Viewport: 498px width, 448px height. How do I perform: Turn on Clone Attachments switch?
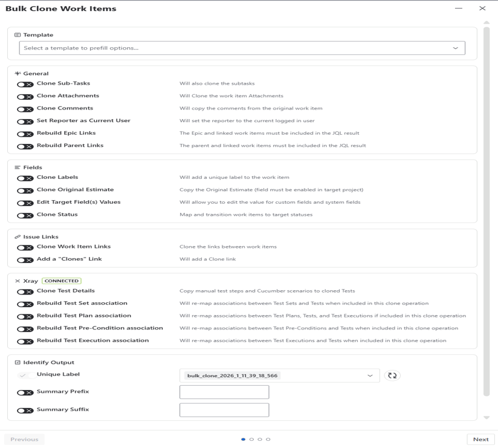25,97
